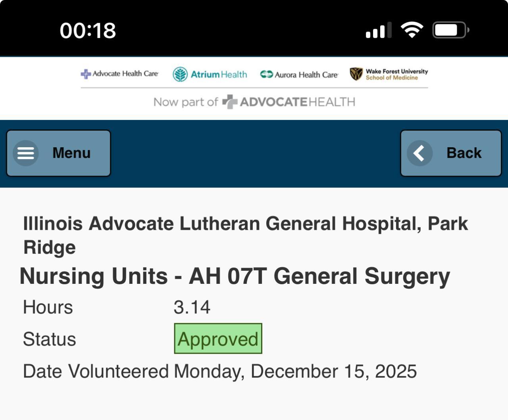This screenshot has width=508, height=420.
Task: Tap the Status field label
Action: click(49, 339)
